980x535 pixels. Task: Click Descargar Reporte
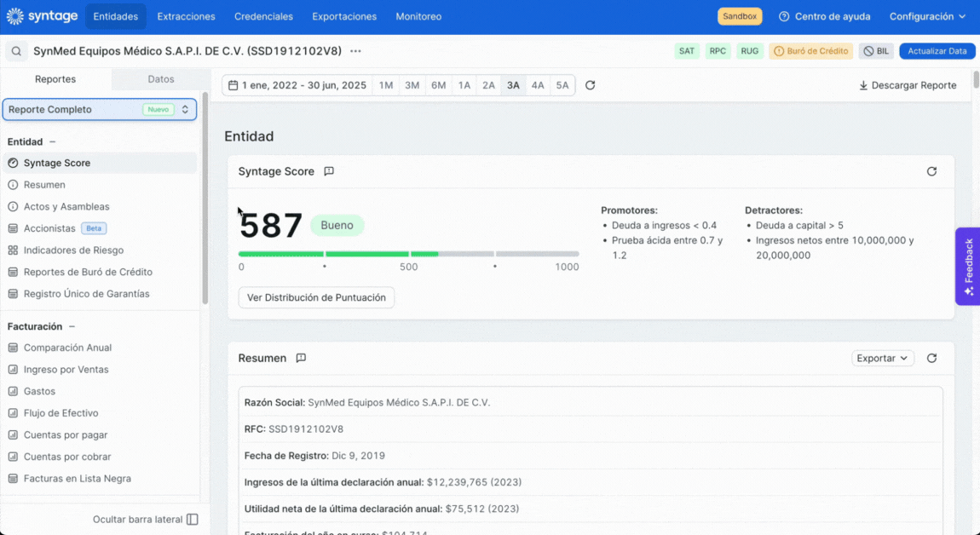[x=908, y=85]
